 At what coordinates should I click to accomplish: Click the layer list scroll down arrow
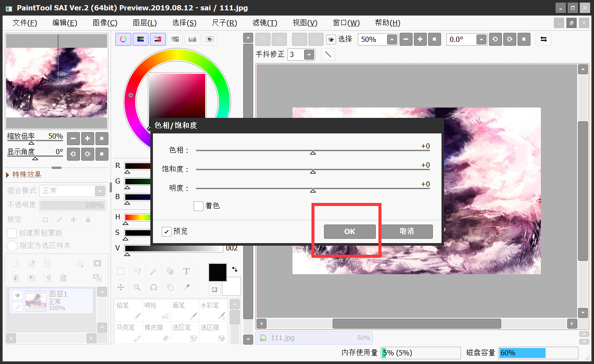(x=102, y=328)
